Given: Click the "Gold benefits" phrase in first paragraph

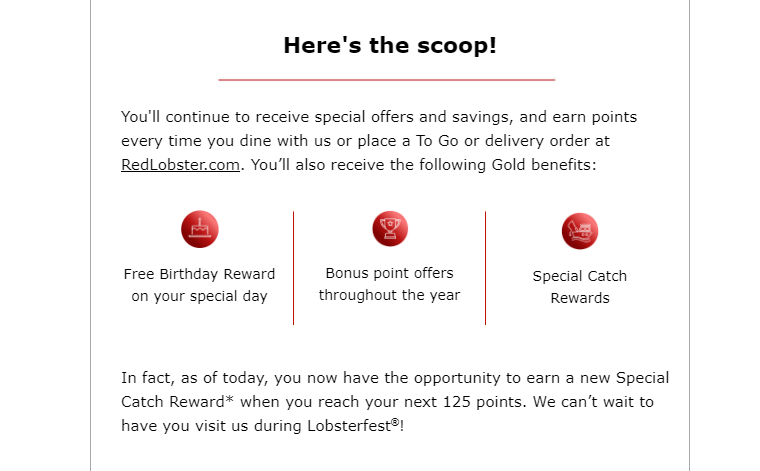Looking at the screenshot, I should [541, 165].
